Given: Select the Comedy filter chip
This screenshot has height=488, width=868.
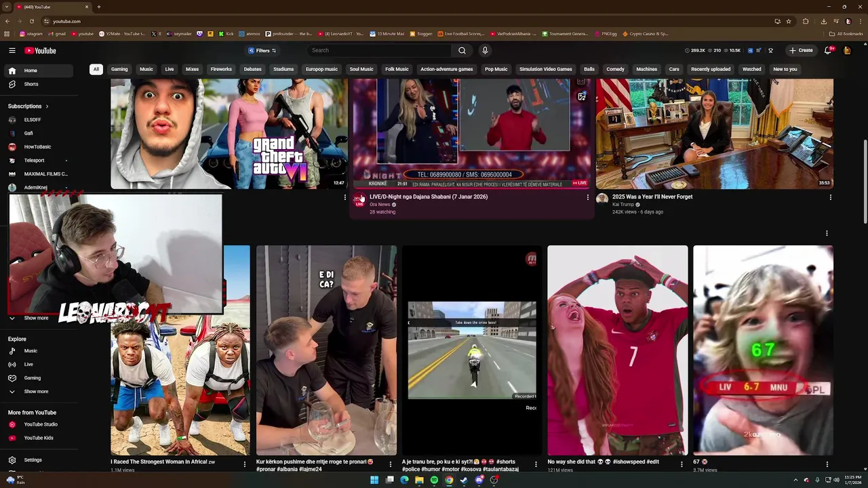Looking at the screenshot, I should (x=615, y=69).
